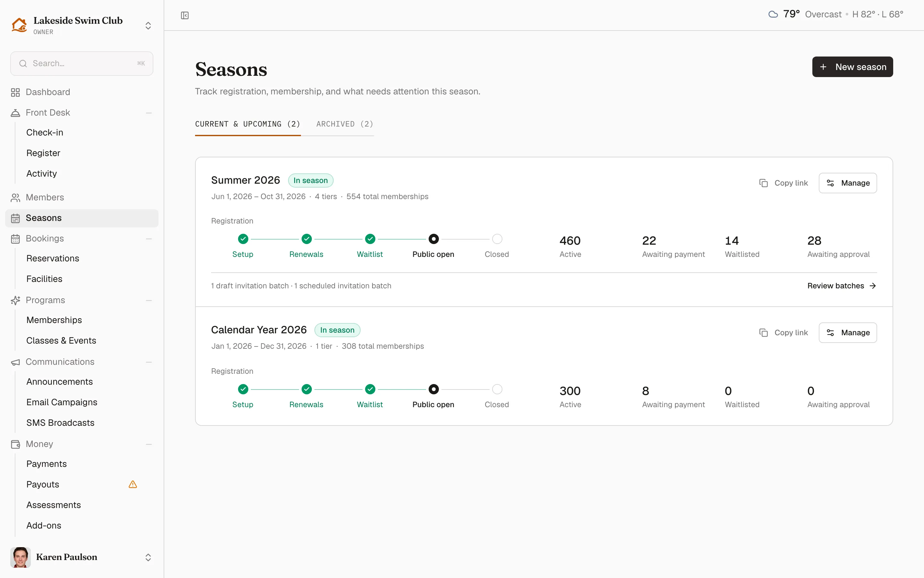Click the Payouts warning triangle icon
924x578 pixels.
click(133, 484)
